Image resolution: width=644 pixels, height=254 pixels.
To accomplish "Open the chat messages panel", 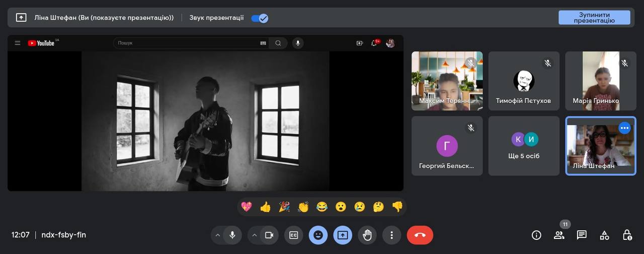I will pyautogui.click(x=582, y=235).
